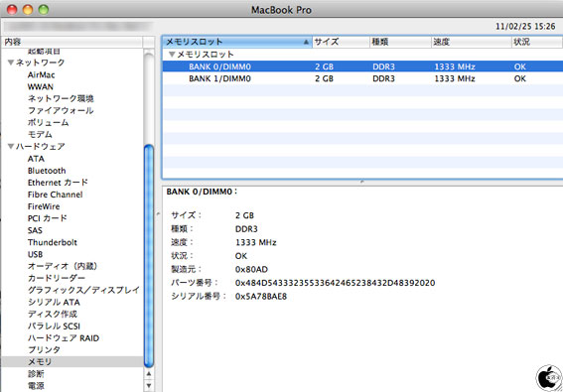Click the horizontal pane splitter handle
Image resolution: width=563 pixels, height=392 pixels.
point(362,182)
